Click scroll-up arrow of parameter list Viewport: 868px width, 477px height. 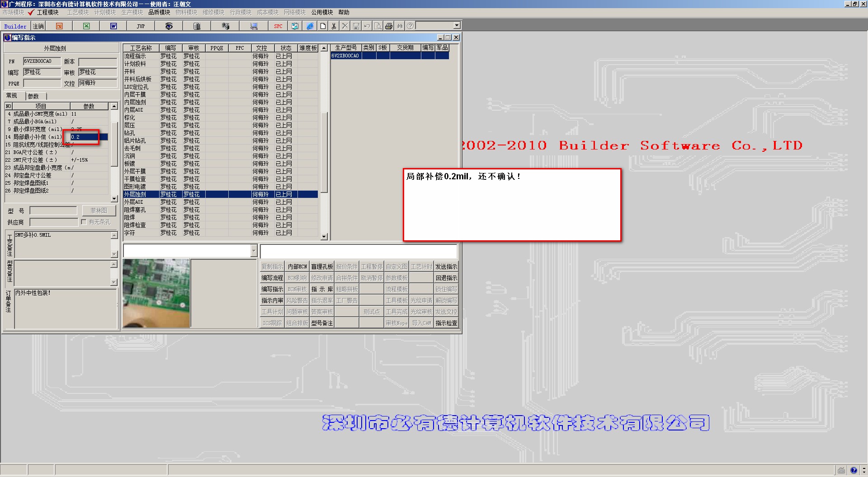(114, 106)
